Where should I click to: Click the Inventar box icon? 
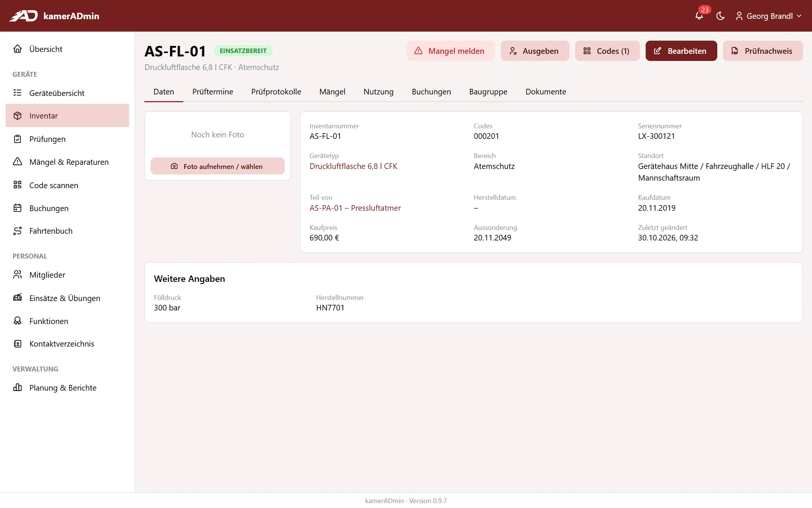coord(17,116)
